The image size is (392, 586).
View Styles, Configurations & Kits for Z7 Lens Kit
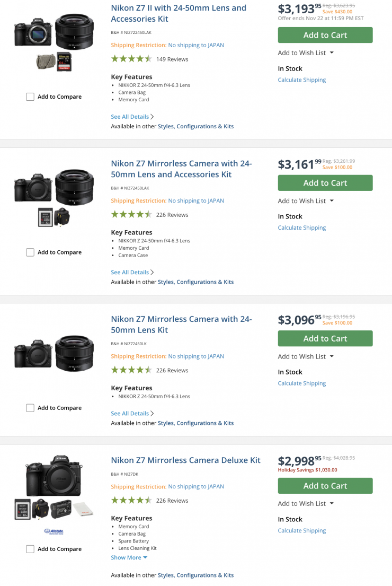coord(195,423)
